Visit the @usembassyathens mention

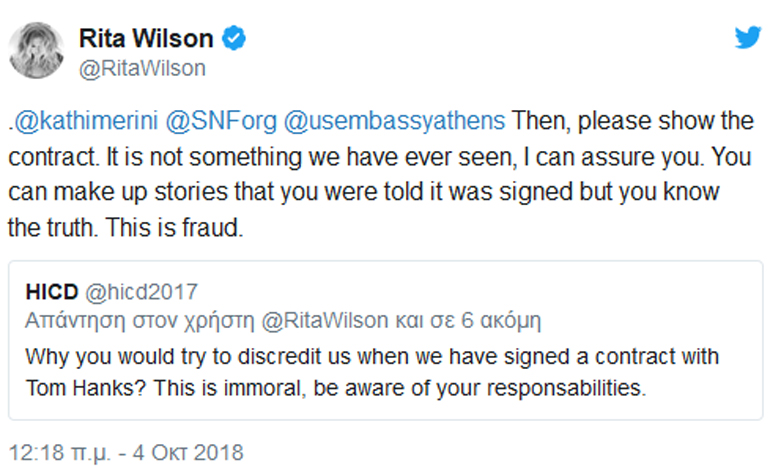[x=396, y=122]
